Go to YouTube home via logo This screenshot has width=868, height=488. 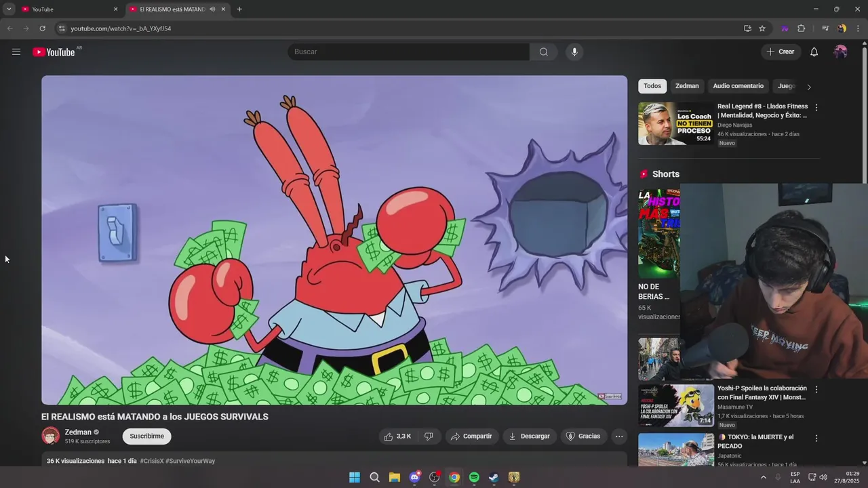point(54,52)
